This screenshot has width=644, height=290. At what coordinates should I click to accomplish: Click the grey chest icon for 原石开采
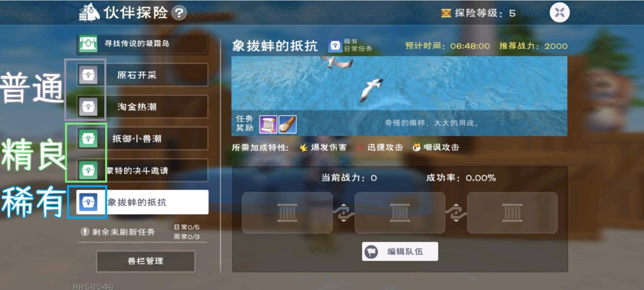[88, 75]
